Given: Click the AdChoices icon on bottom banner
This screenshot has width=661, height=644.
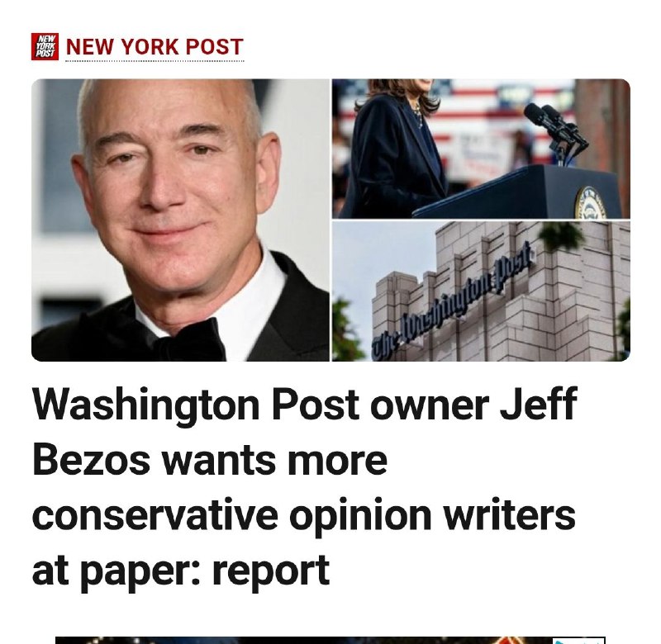Looking at the screenshot, I should pos(578,641).
